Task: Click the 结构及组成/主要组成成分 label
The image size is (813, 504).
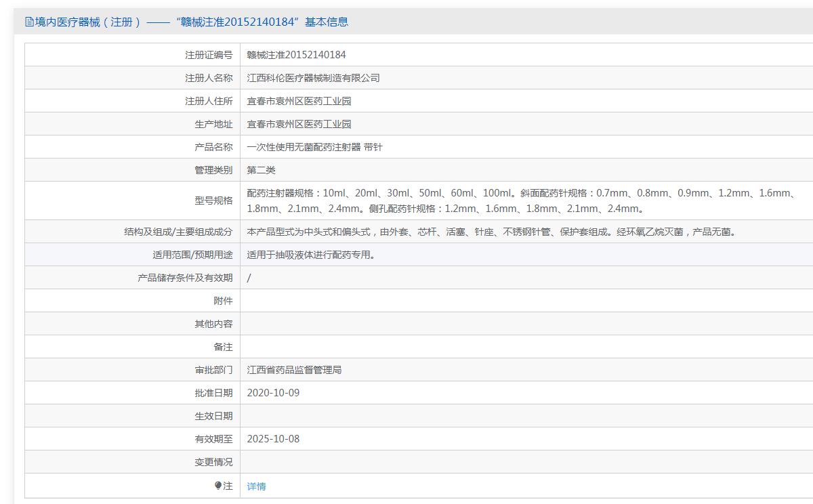Action: click(178, 232)
